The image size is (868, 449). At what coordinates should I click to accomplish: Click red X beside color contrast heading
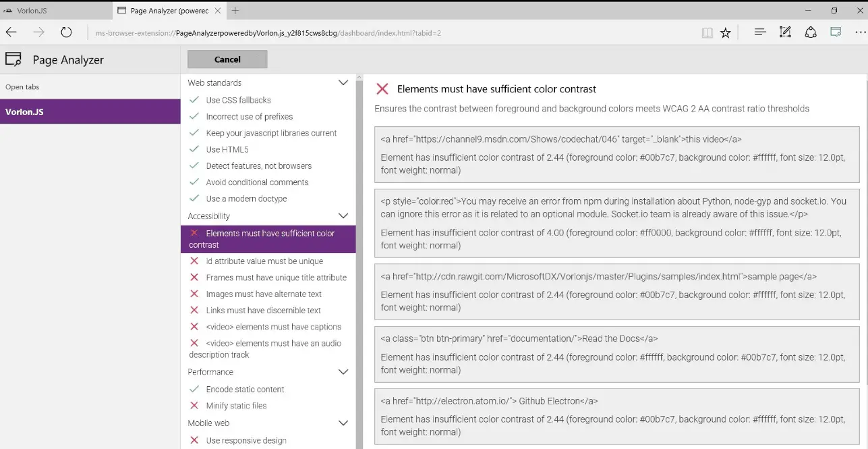point(382,89)
